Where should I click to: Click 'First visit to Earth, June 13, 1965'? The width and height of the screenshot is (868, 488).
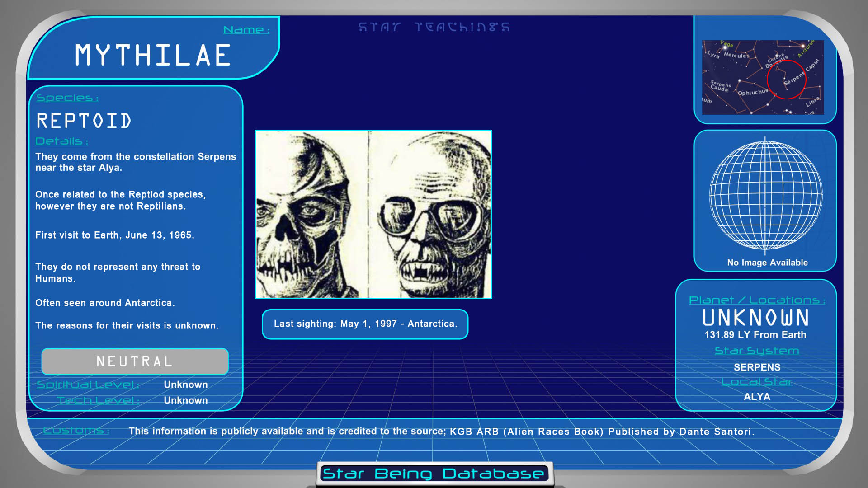pyautogui.click(x=115, y=235)
